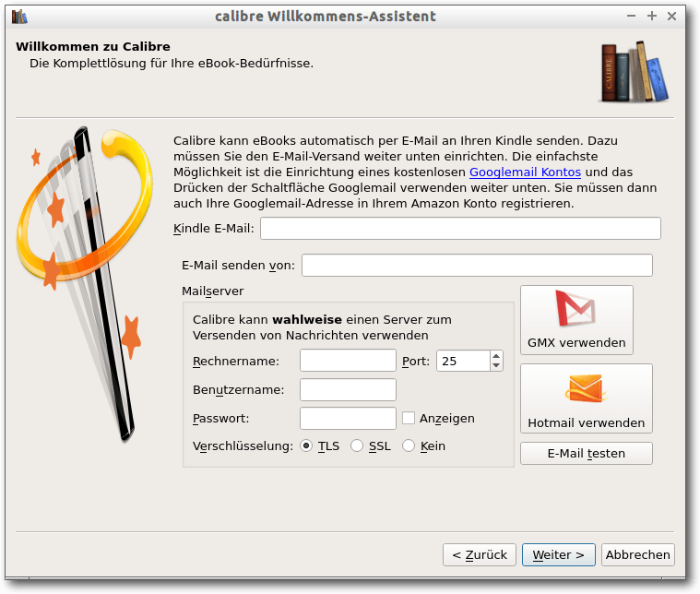
Task: Click the Port number field showing 25
Action: pos(463,361)
